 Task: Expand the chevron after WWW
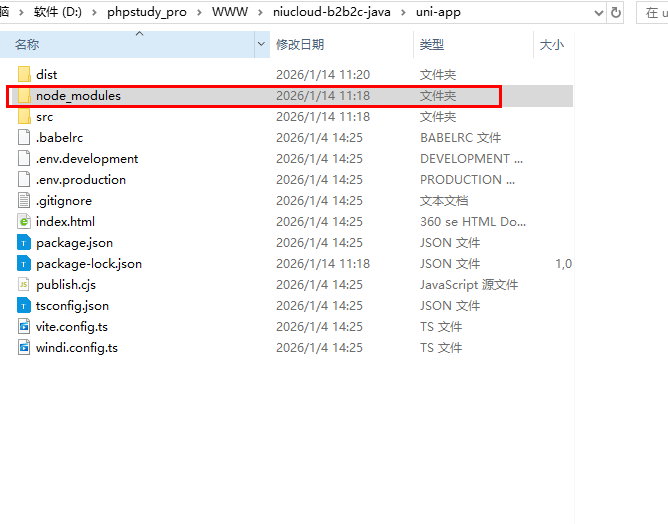260,12
